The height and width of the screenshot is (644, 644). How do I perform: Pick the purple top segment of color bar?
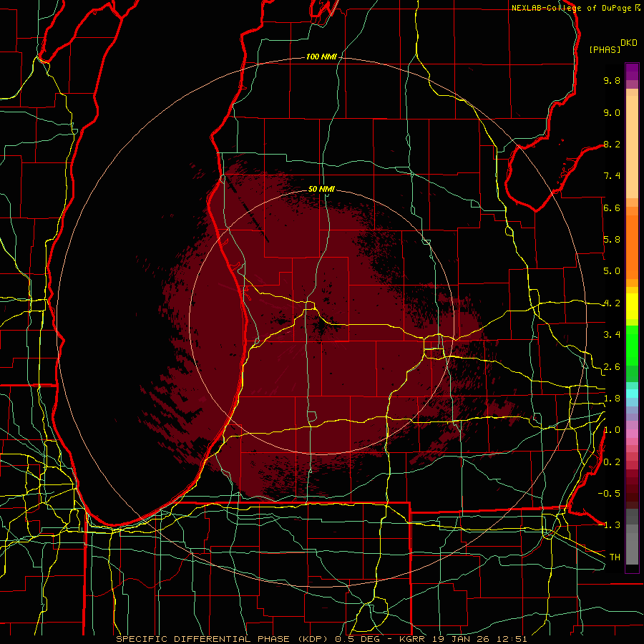pos(632,72)
